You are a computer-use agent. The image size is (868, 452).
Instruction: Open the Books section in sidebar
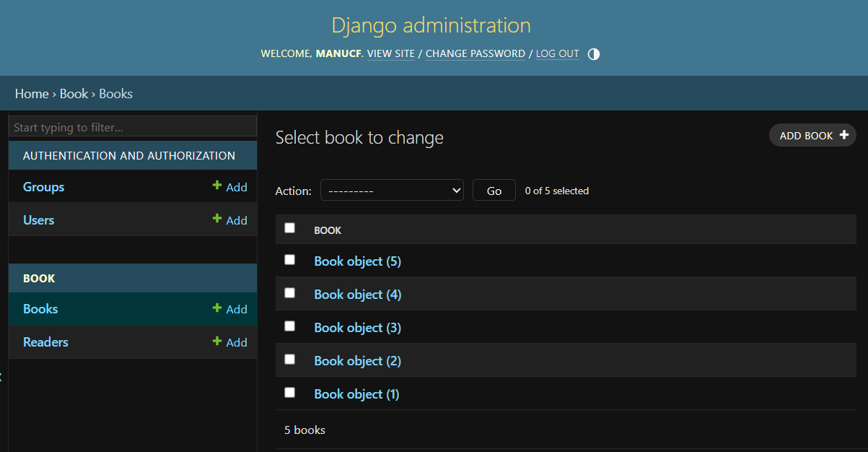[40, 309]
